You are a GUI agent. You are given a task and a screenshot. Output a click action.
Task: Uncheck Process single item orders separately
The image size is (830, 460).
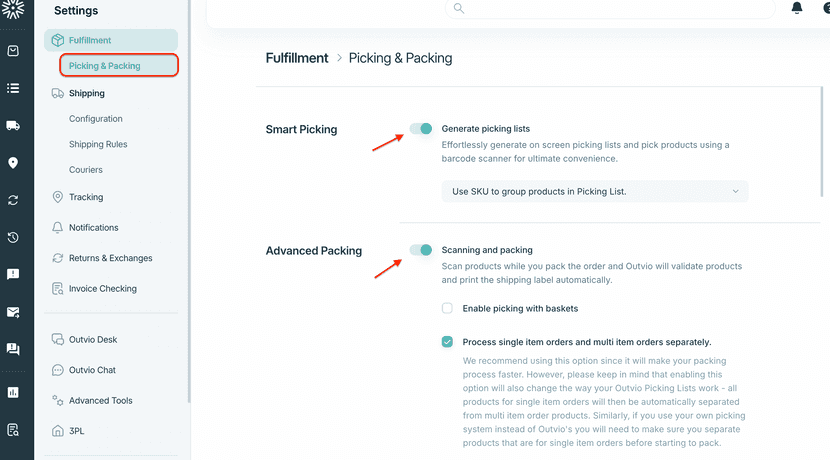tap(448, 341)
